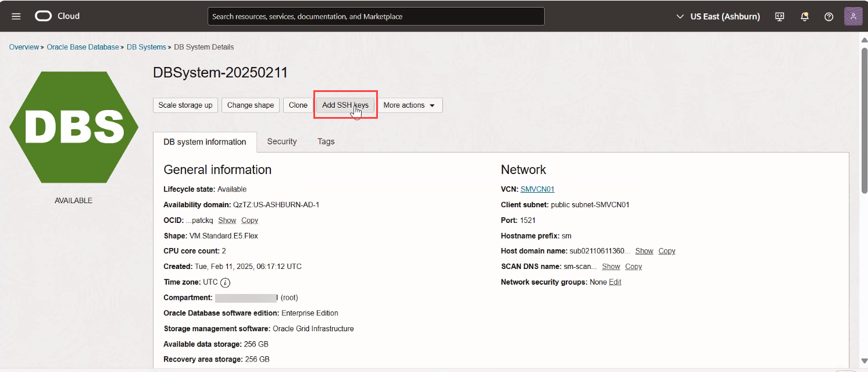This screenshot has height=372, width=868.
Task: Switch to the Security tab
Action: tap(282, 141)
